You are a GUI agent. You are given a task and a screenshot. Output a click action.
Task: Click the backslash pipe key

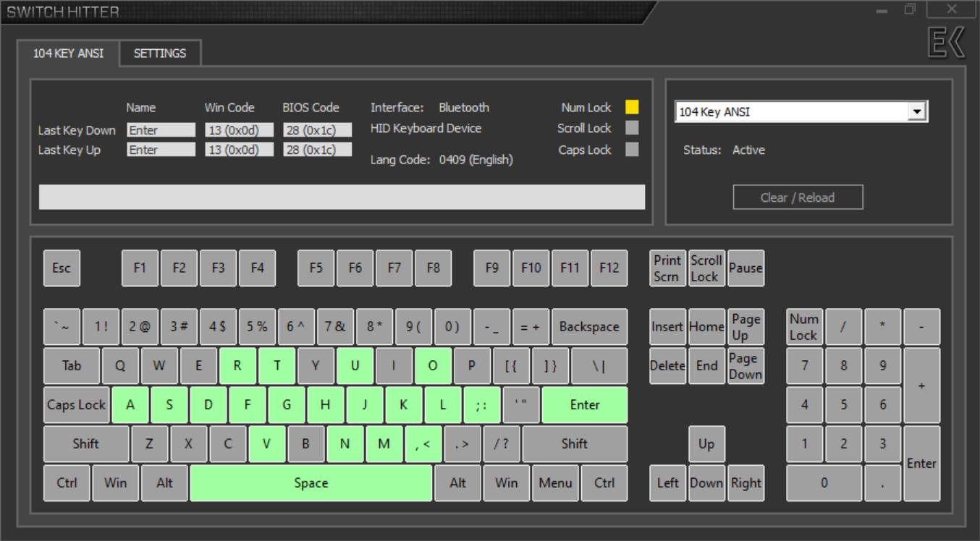pos(599,366)
